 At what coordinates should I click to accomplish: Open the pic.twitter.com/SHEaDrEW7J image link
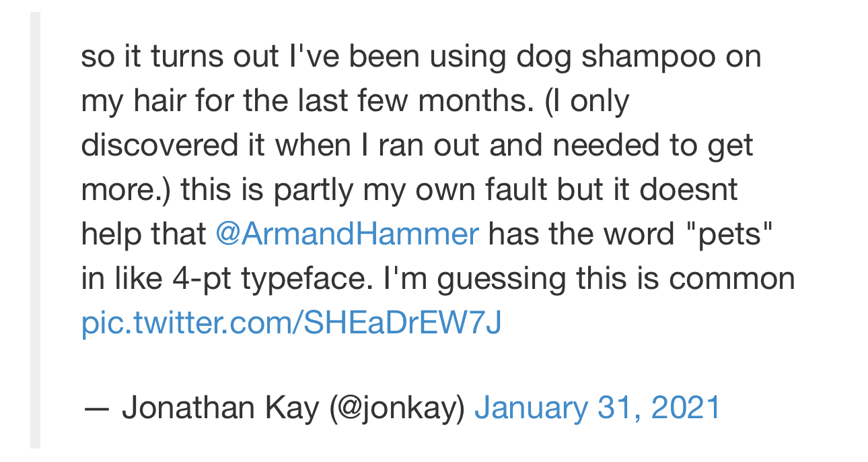291,323
